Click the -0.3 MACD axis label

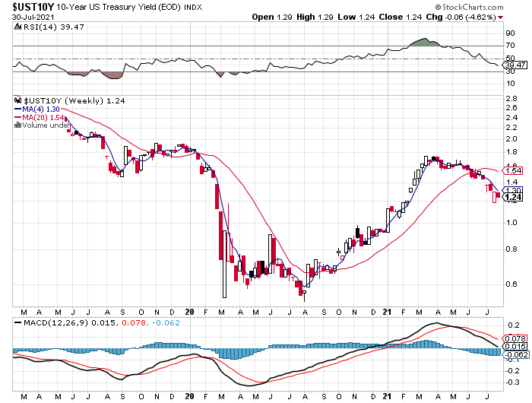pos(513,382)
